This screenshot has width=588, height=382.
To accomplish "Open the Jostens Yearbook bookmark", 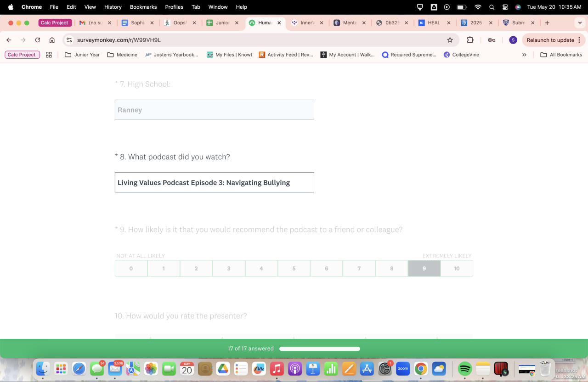I will click(x=171, y=55).
